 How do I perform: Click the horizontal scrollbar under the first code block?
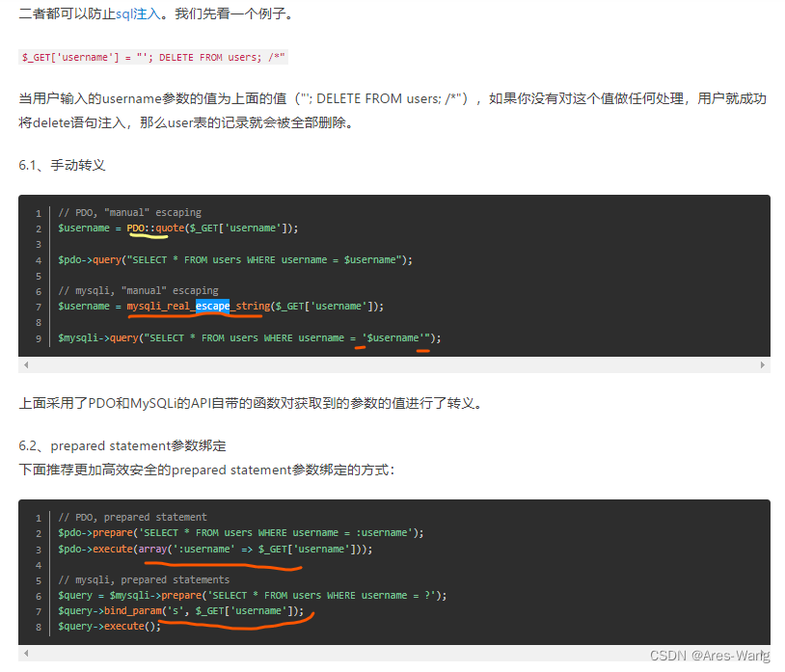[386, 364]
